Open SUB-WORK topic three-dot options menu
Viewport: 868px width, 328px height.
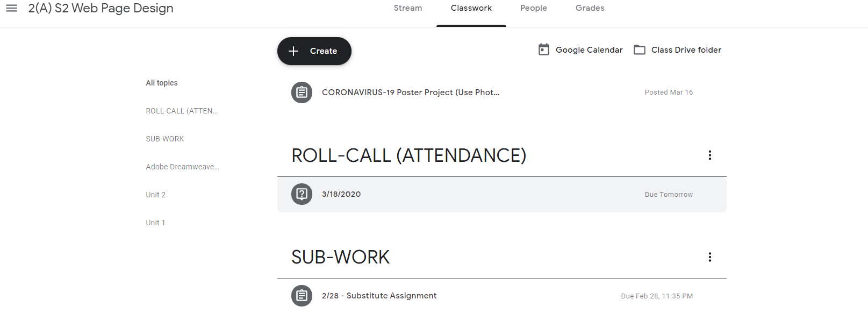(710, 257)
